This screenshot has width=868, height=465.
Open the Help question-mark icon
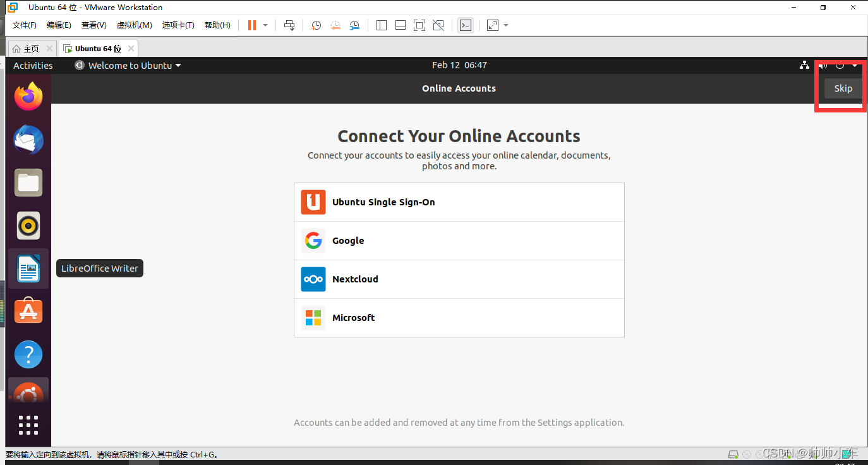[28, 354]
